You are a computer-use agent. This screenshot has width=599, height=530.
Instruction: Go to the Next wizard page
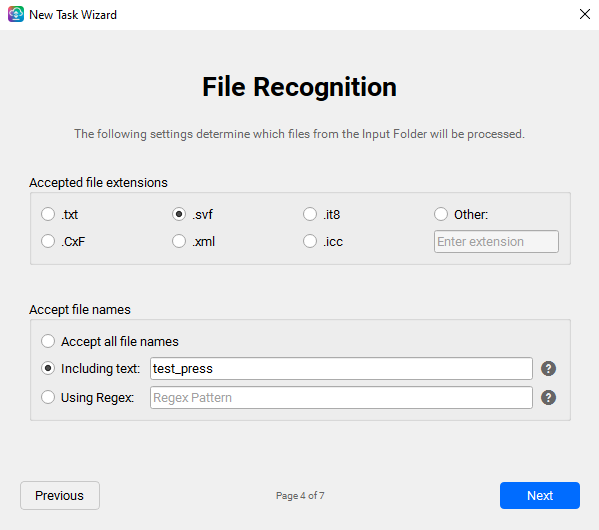540,495
